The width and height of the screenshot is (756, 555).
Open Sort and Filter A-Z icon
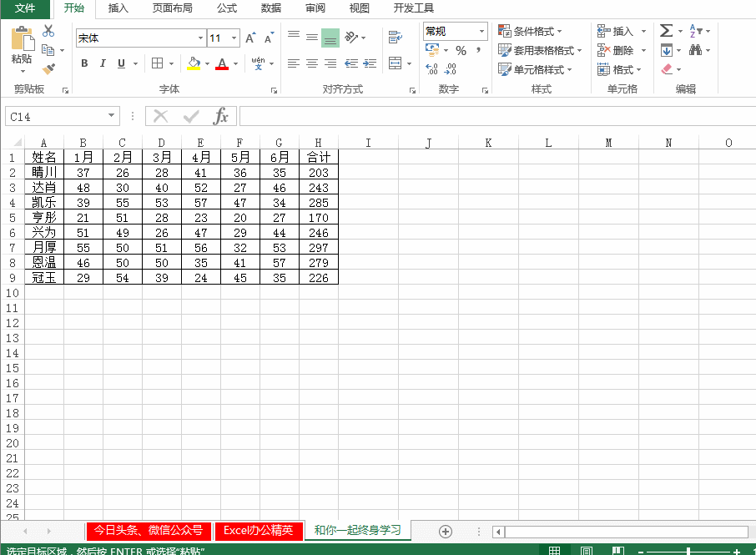point(695,31)
